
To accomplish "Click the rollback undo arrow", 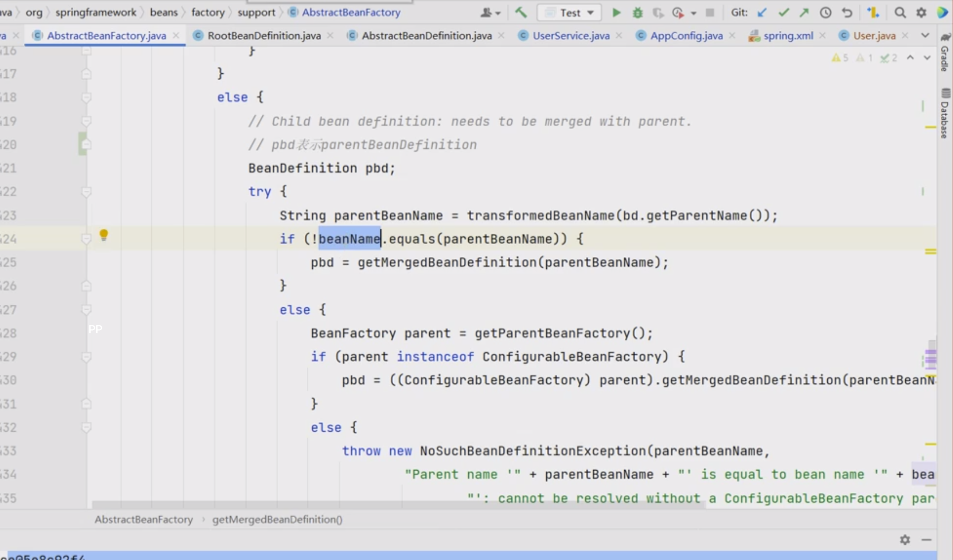I will click(846, 13).
